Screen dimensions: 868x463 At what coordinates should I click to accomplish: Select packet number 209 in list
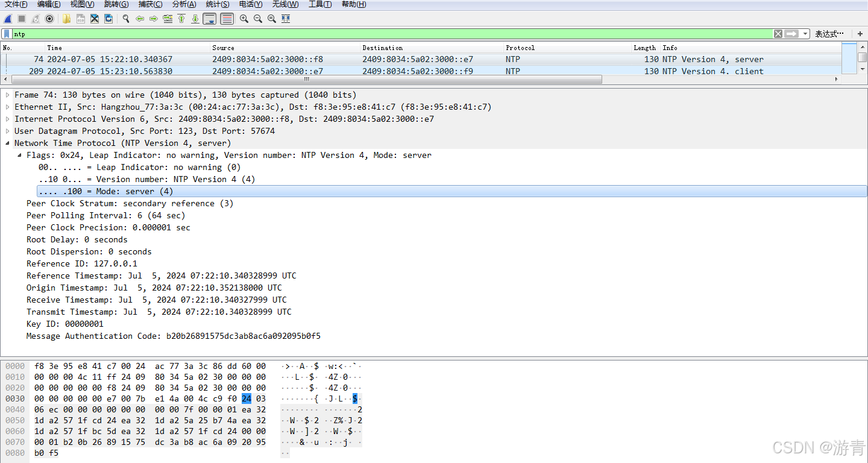click(422, 71)
